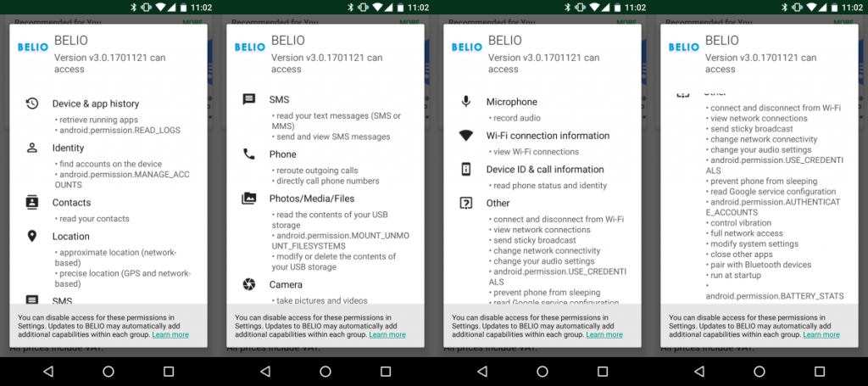868x386 pixels.
Task: Tap battery status icon above the Microphone dialog
Action: pyautogui.click(x=616, y=7)
